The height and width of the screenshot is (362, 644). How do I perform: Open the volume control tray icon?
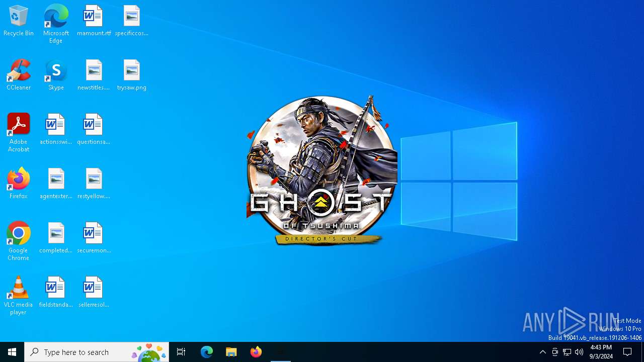click(579, 352)
